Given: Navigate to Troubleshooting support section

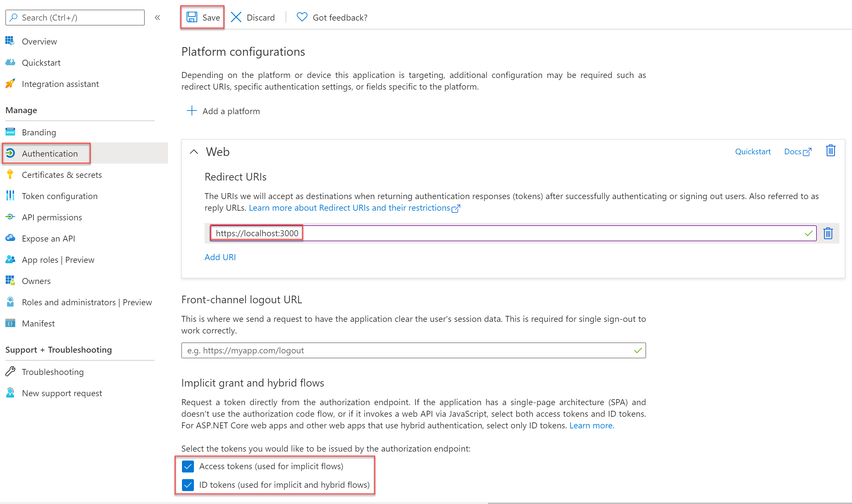Looking at the screenshot, I should click(x=52, y=372).
